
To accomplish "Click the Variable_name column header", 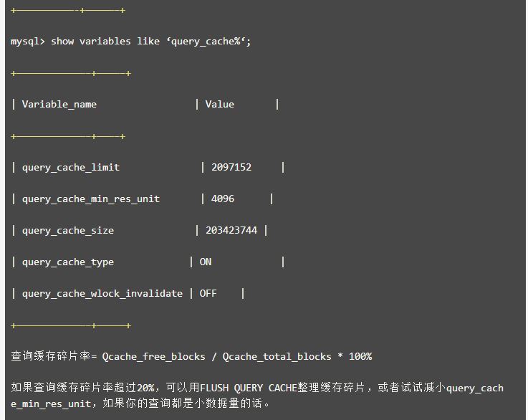I will (59, 105).
